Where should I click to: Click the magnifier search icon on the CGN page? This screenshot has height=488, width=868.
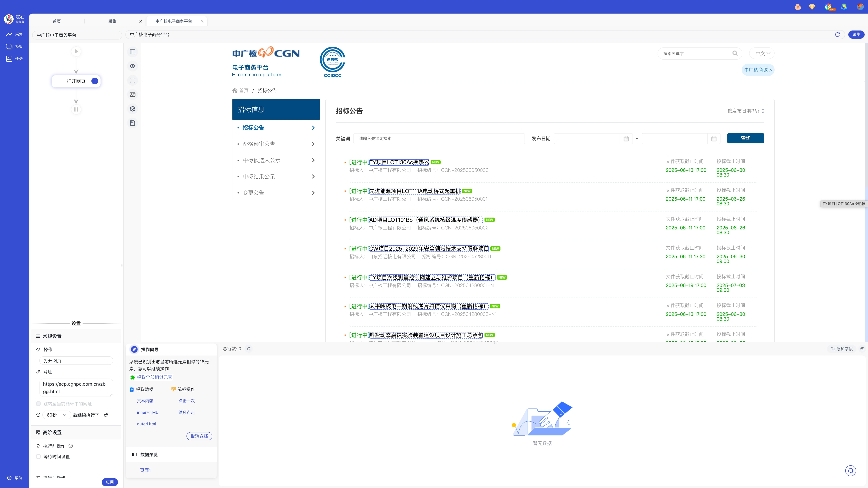[x=735, y=53]
